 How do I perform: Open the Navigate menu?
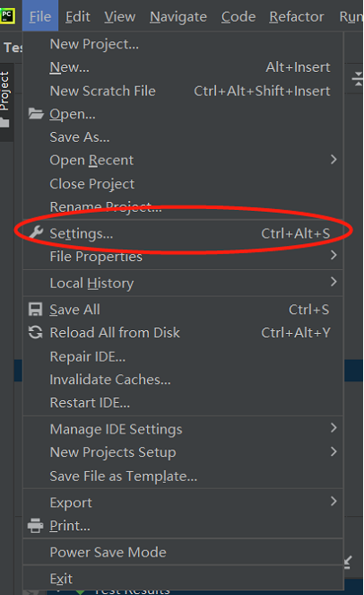[178, 17]
